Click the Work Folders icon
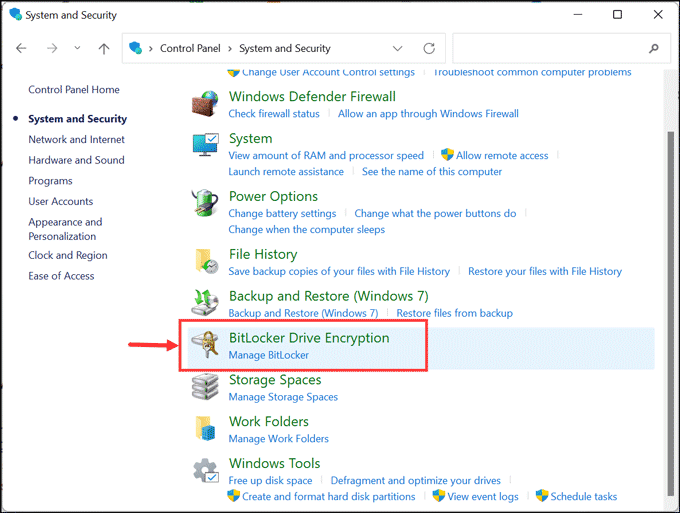This screenshot has height=513, width=680. 205,429
